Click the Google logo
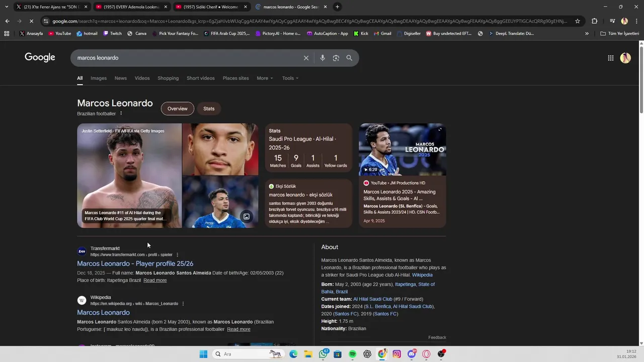 click(x=40, y=57)
